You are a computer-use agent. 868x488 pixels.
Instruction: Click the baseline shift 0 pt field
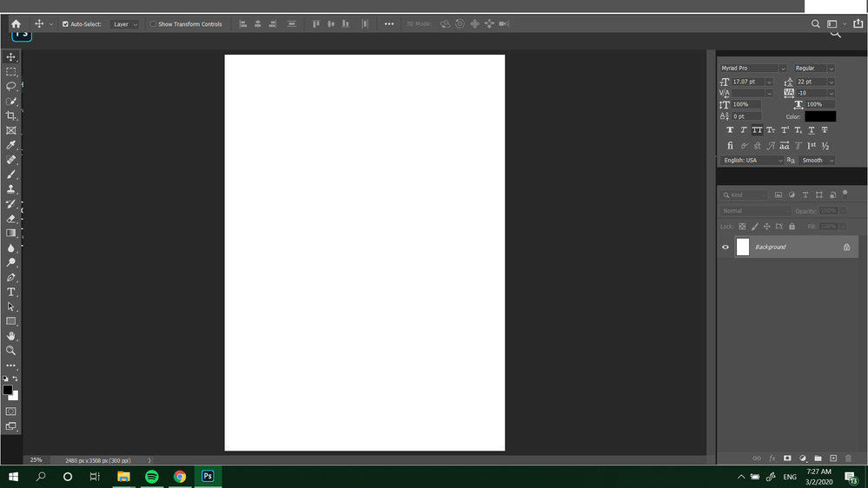[746, 116]
